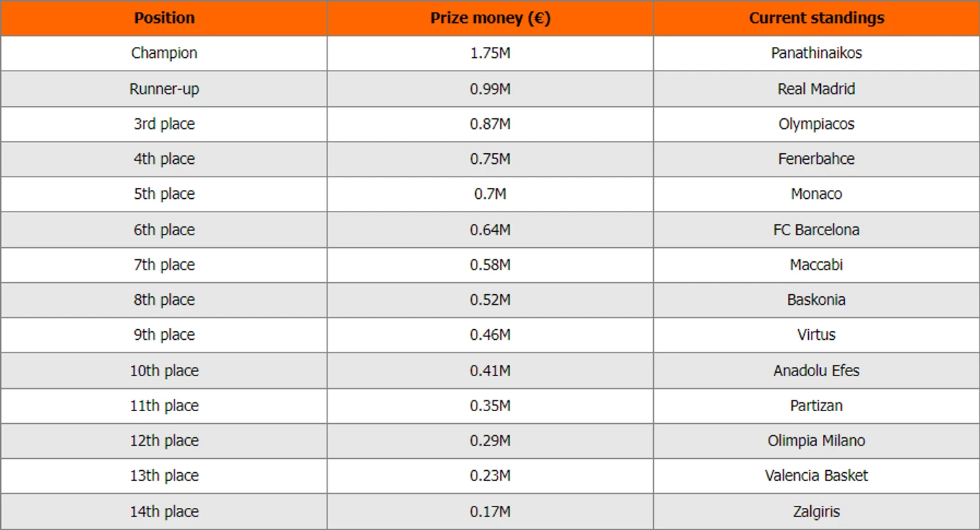The image size is (980, 530).
Task: Click the Champion position cell
Action: coord(164,53)
